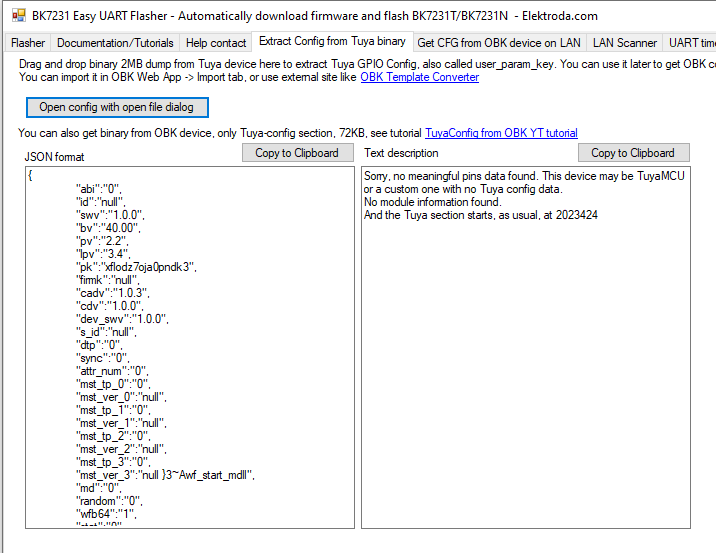Click the "abi":"0" line
Screen dimensions: 716x553
pos(99,189)
